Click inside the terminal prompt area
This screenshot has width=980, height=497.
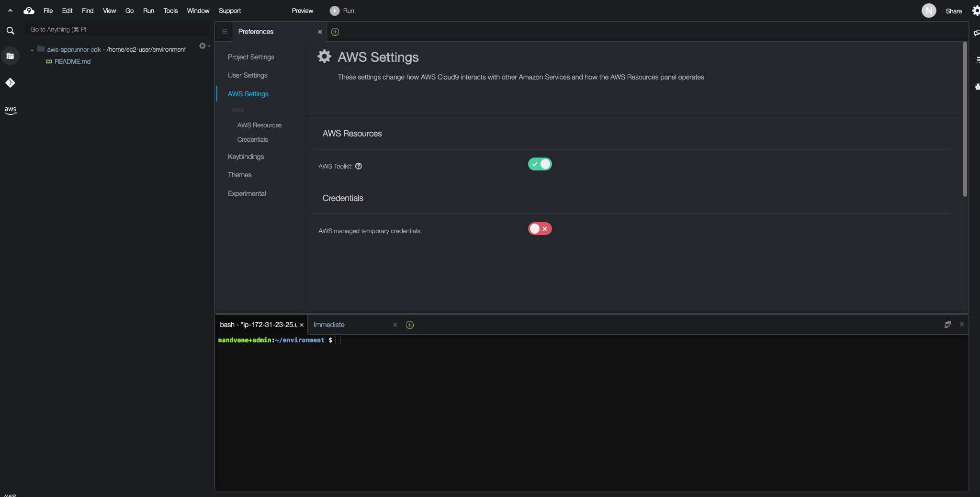coord(591,412)
